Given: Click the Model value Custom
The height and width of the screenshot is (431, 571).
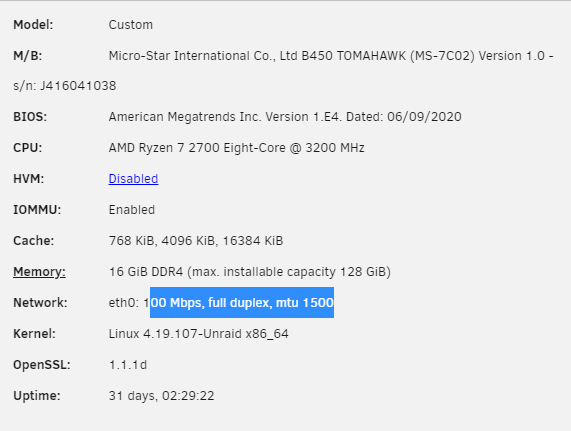Looking at the screenshot, I should coord(131,25).
